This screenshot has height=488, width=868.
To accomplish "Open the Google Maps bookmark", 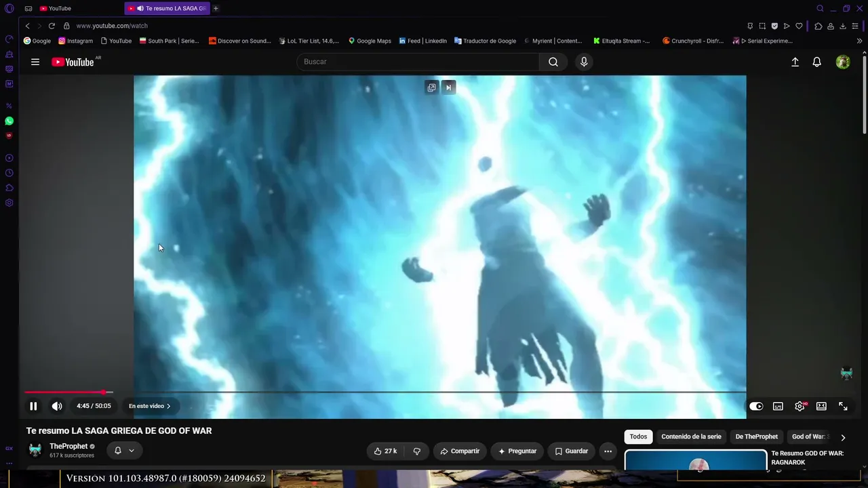I will point(370,41).
